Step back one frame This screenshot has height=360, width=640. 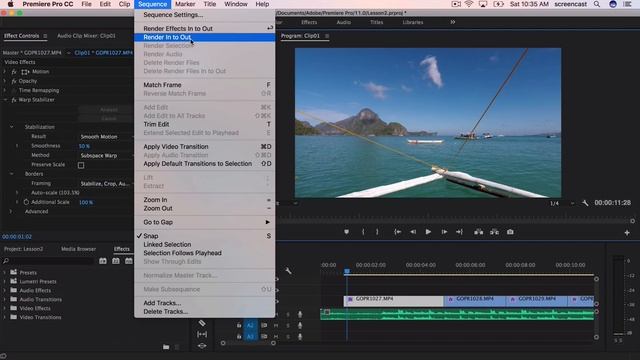point(413,232)
